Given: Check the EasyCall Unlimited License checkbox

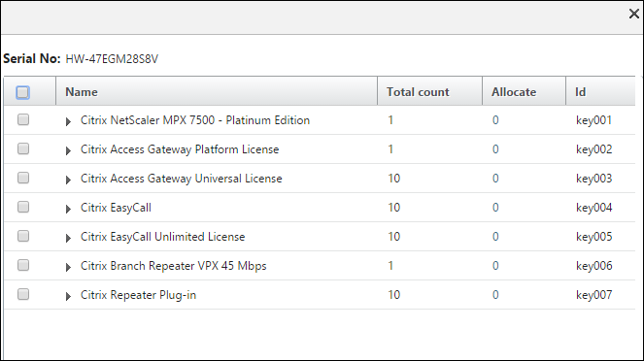Looking at the screenshot, I should [23, 236].
